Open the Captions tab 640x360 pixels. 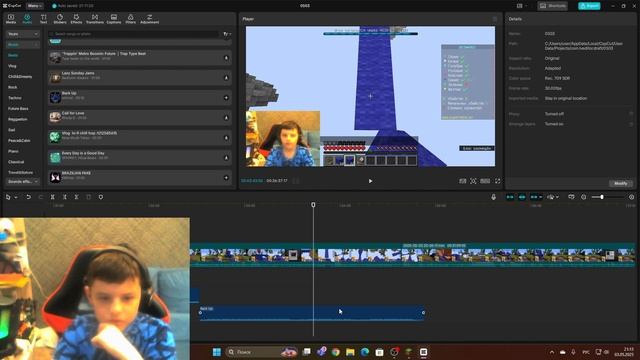coord(114,19)
